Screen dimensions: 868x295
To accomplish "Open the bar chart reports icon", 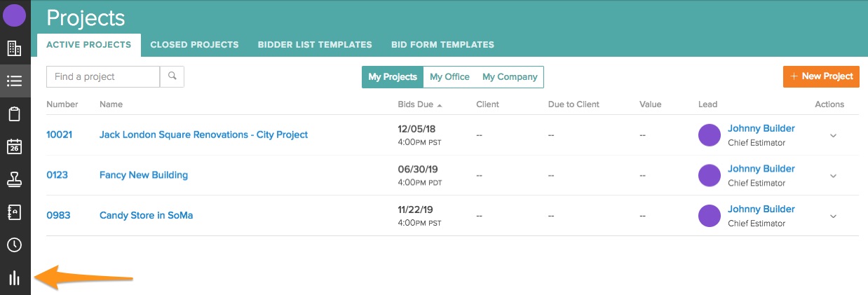I will coord(14,278).
